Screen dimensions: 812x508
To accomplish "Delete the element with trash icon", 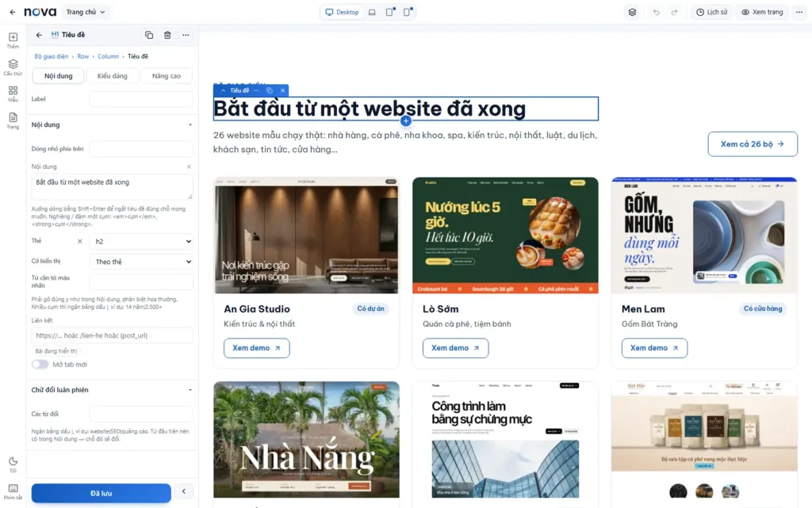I will click(x=167, y=35).
